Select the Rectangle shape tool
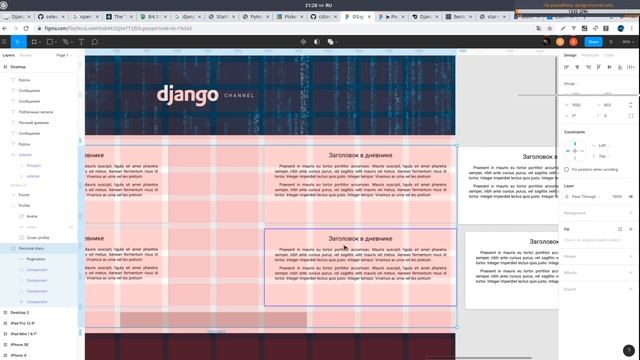 49,42
